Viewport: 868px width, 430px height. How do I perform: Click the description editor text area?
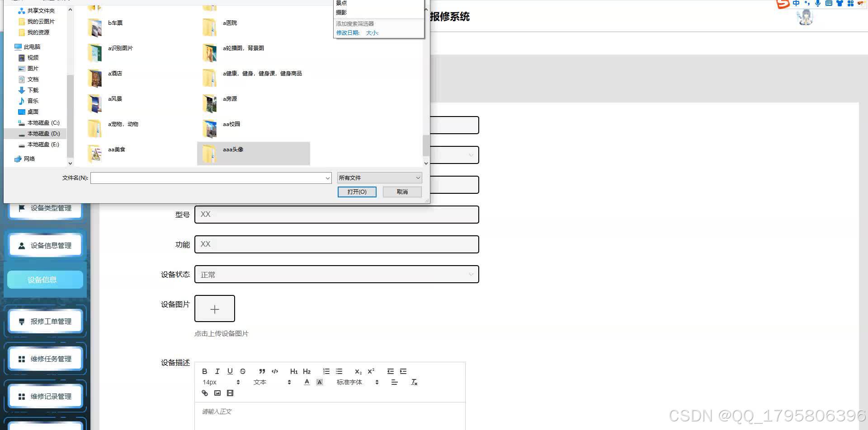point(330,416)
